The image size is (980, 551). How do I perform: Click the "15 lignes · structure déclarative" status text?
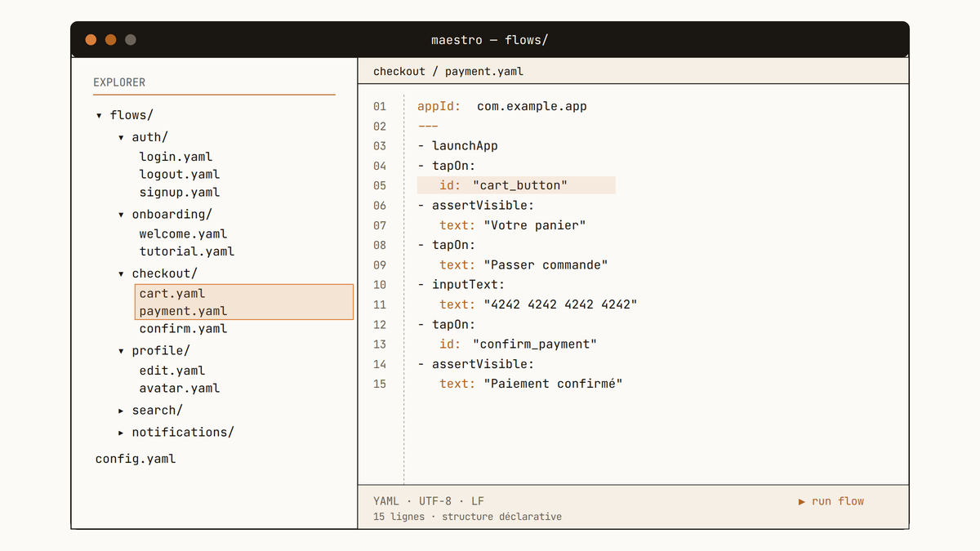[x=467, y=517]
